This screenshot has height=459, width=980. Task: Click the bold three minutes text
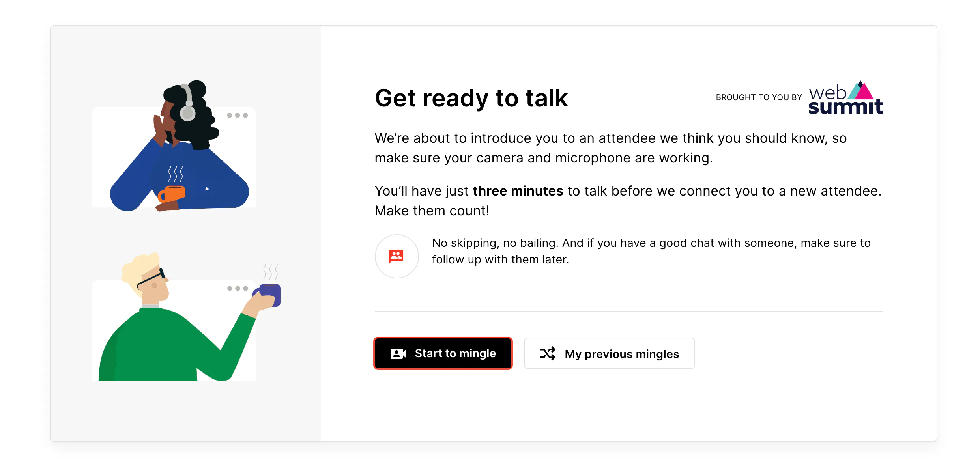(518, 191)
